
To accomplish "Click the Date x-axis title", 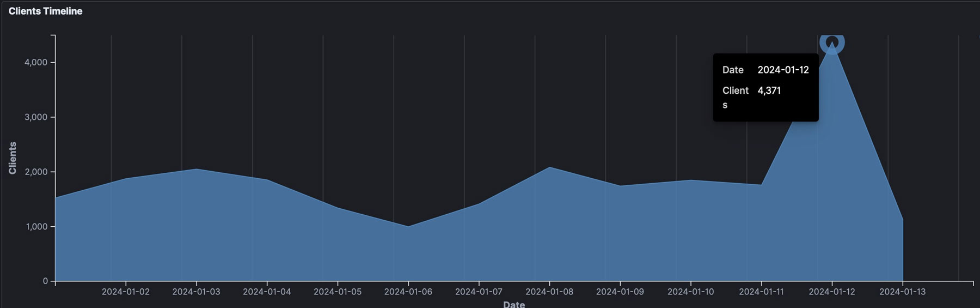I will (x=514, y=304).
